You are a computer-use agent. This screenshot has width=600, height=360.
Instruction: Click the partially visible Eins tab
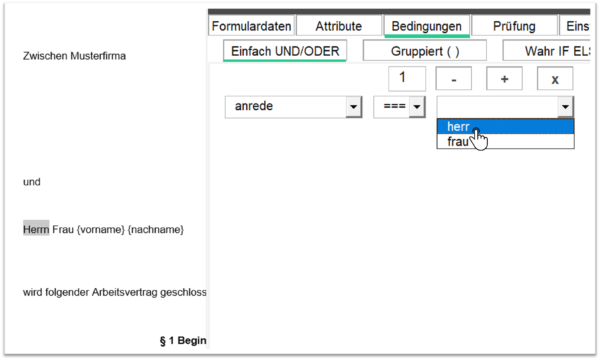click(575, 26)
